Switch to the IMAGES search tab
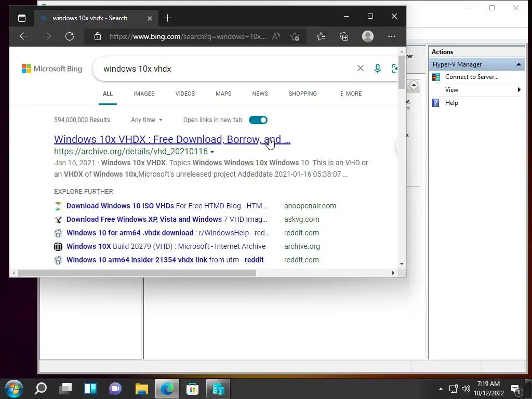This screenshot has height=399, width=532. pos(144,94)
